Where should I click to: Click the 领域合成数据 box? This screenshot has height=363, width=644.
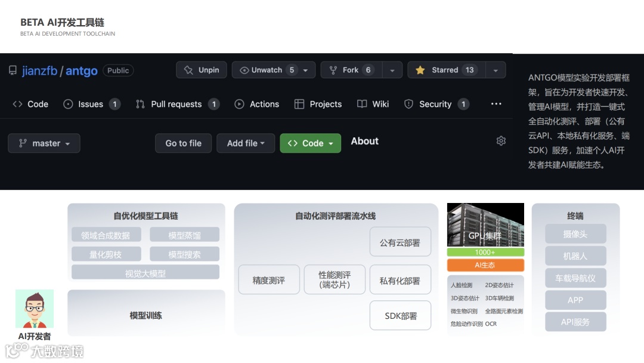pos(106,235)
